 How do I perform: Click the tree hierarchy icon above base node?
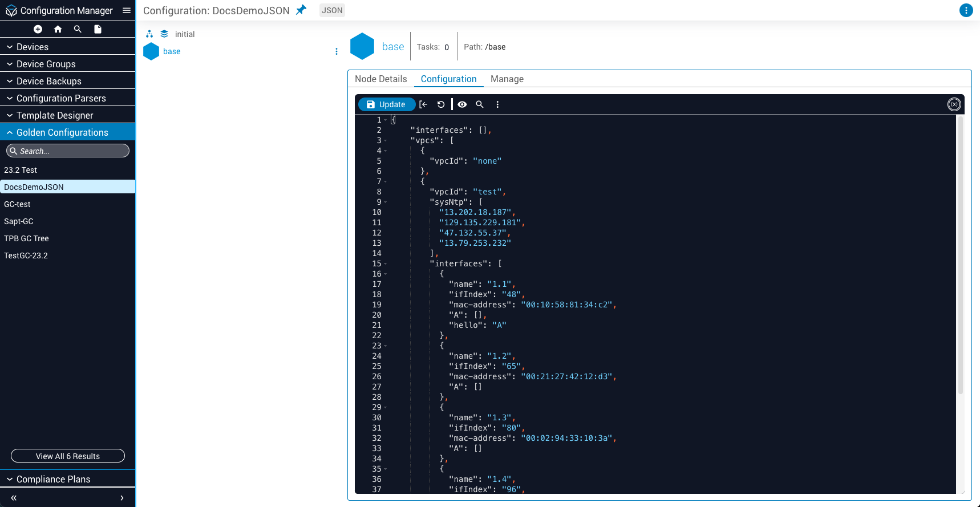(x=149, y=34)
